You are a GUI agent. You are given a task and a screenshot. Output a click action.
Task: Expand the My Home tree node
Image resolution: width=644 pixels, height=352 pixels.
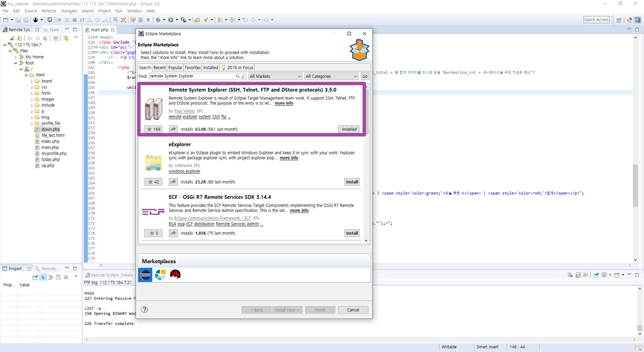[16, 57]
